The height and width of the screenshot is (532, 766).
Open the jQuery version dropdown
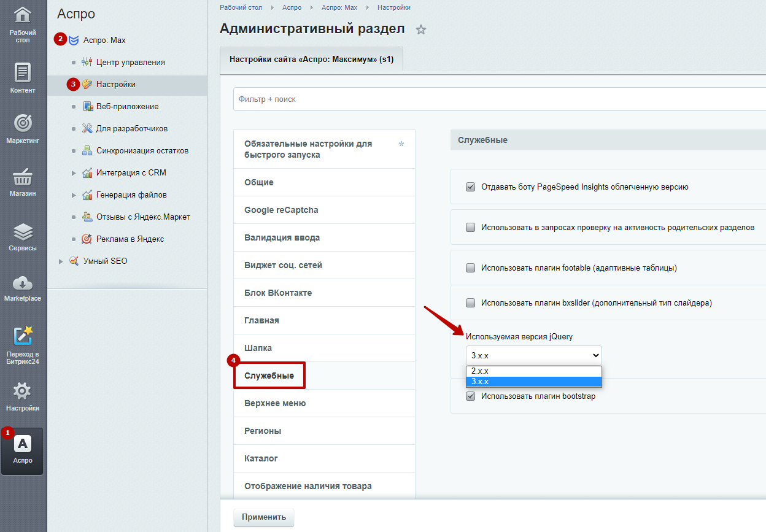click(x=533, y=355)
